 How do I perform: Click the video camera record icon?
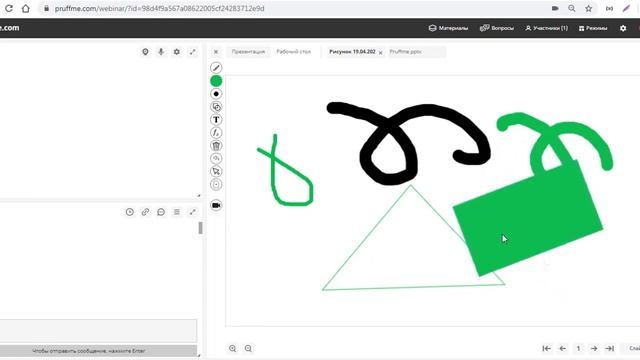pyautogui.click(x=216, y=205)
